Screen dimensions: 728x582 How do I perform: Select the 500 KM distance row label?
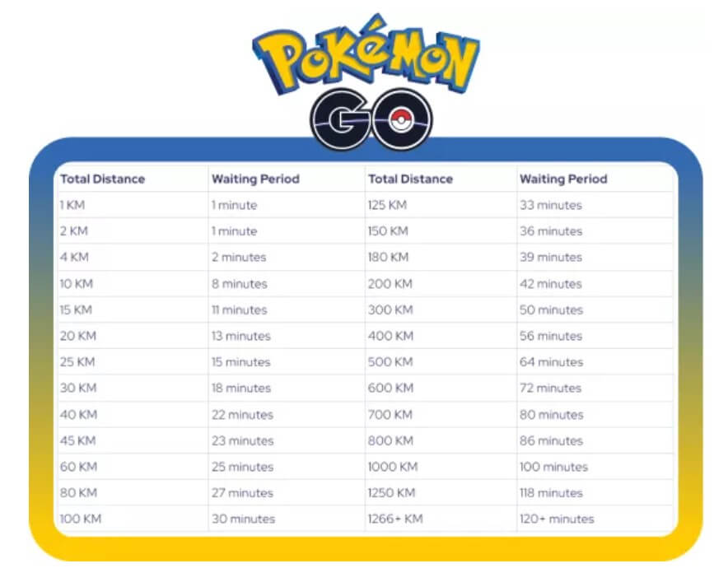389,362
